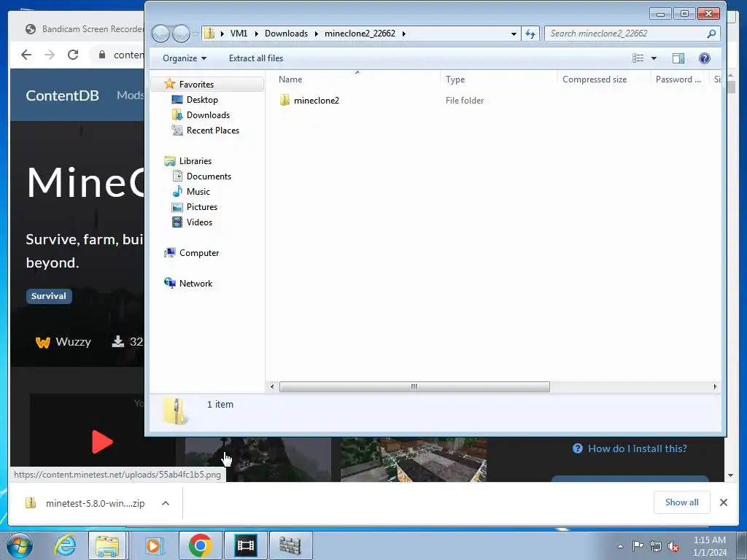The image size is (747, 560).
Task: Open Videos library
Action: click(x=199, y=222)
